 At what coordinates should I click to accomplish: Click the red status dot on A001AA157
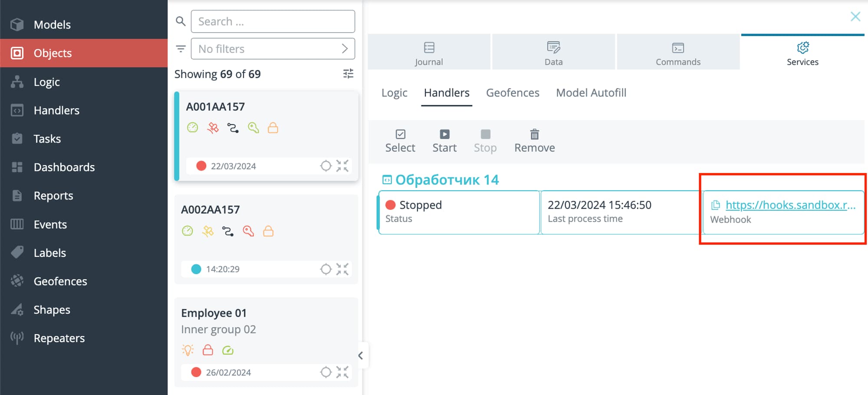[x=201, y=166]
